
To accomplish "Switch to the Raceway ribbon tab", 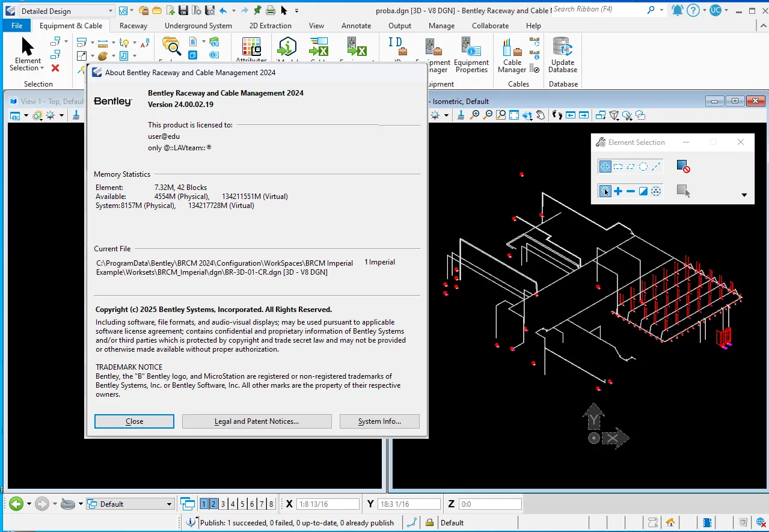I will (133, 26).
